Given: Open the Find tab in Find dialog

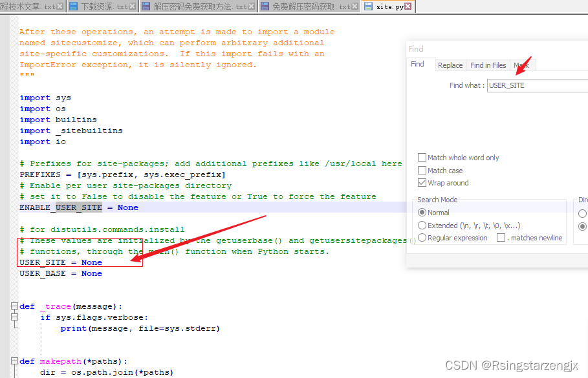Looking at the screenshot, I should coord(417,64).
